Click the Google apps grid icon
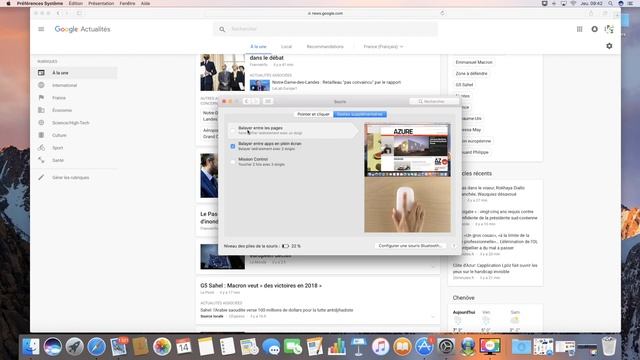 (x=579, y=29)
